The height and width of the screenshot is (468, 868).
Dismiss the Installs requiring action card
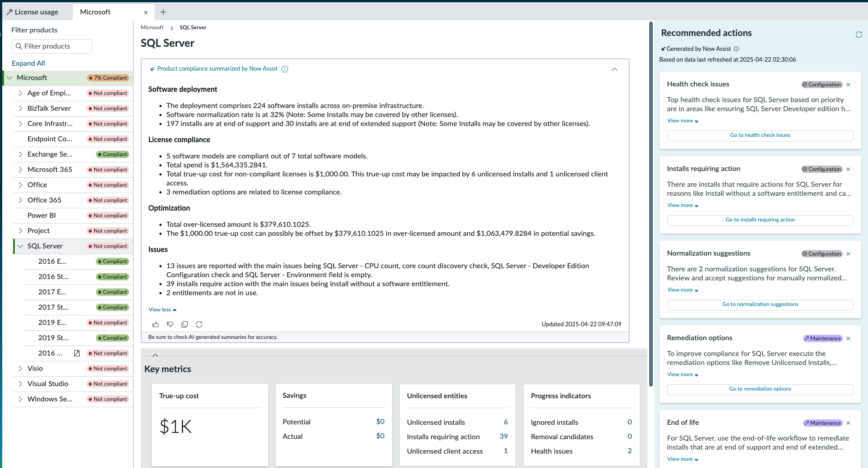coord(848,169)
